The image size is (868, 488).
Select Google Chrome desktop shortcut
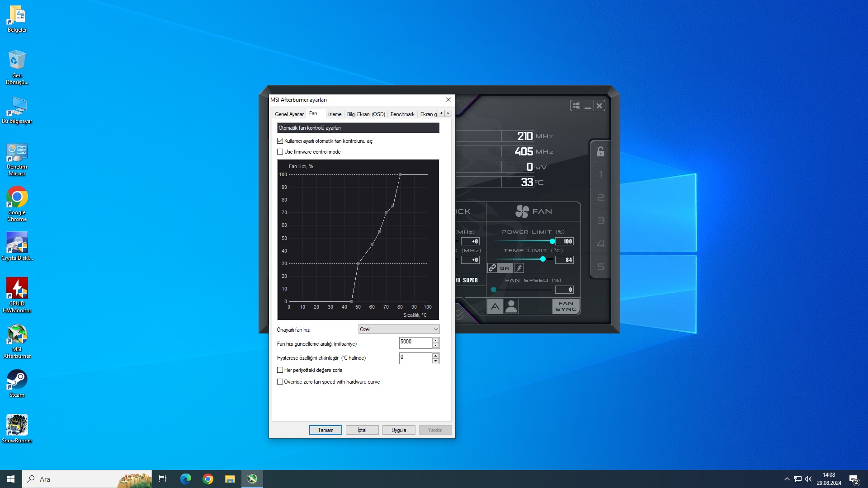[x=17, y=204]
